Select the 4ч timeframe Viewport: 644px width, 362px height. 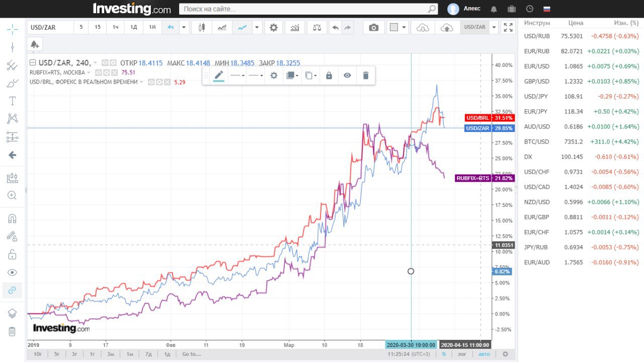click(171, 27)
